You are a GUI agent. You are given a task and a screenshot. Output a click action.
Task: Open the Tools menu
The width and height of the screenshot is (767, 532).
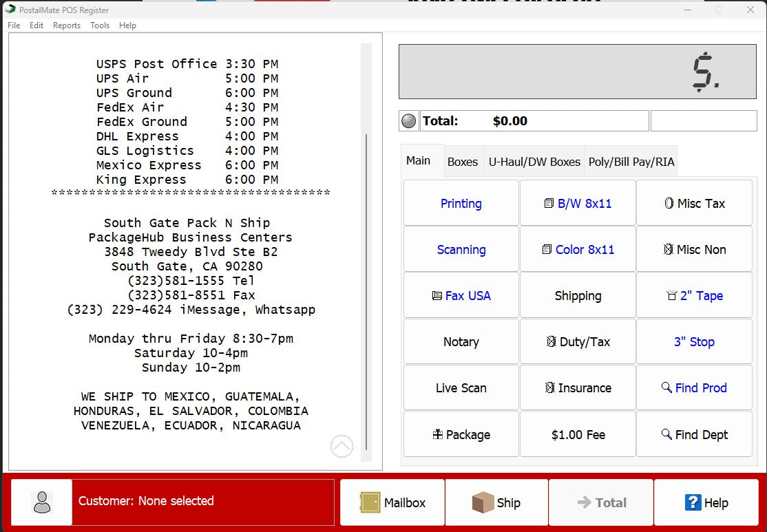click(100, 25)
